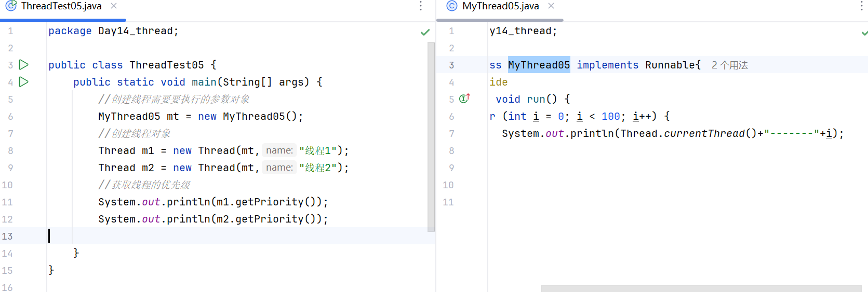The height and width of the screenshot is (292, 868).
Task: Click 'void run()' method declaration
Action: coord(526,99)
